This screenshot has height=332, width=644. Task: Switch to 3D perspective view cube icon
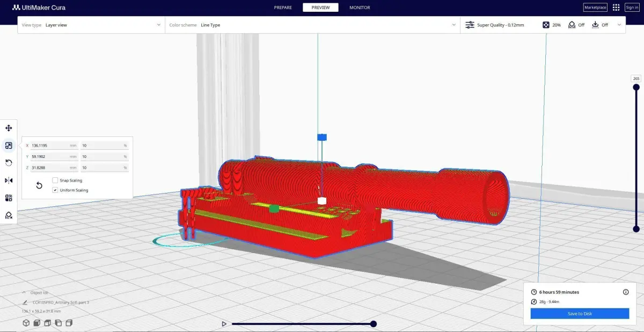point(26,323)
